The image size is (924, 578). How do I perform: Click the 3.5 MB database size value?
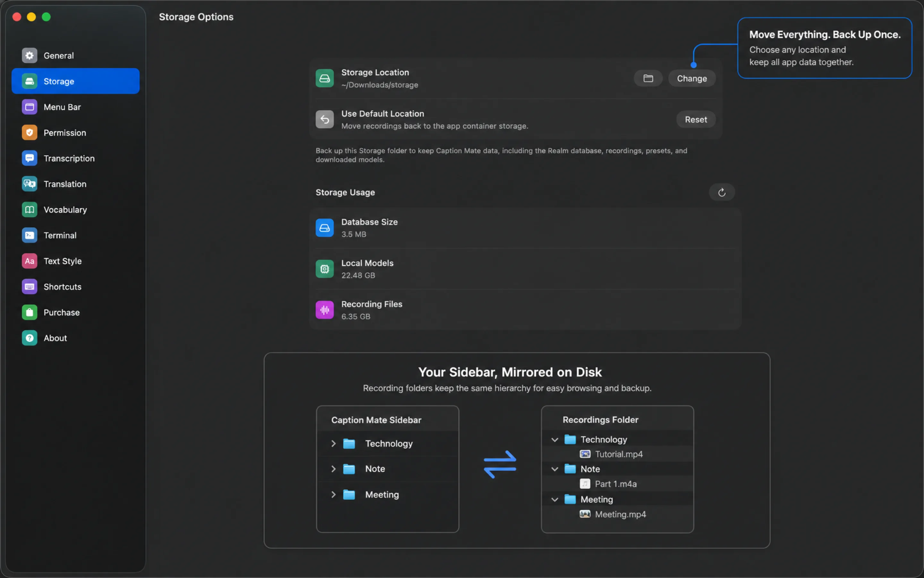tap(354, 234)
